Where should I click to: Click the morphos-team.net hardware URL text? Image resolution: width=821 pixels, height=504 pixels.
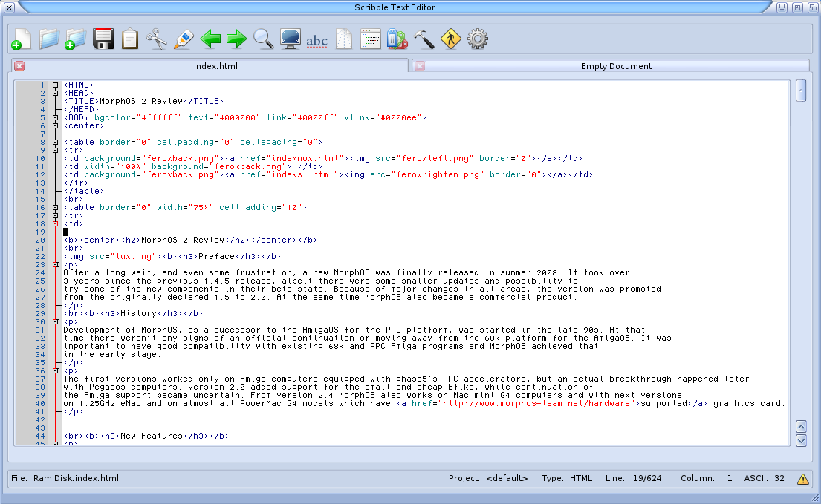point(536,404)
